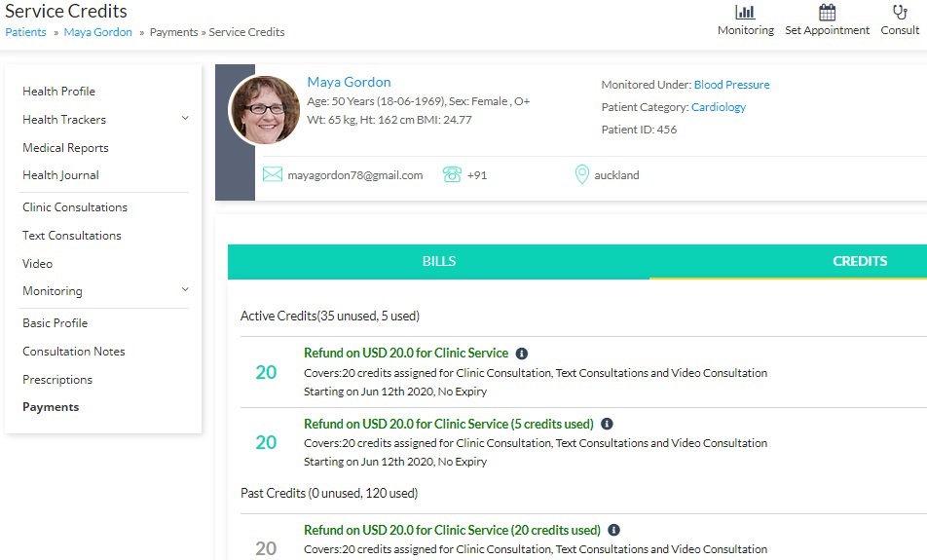Open Consultation Notes in sidebar
Image resolution: width=927 pixels, height=560 pixels.
tap(73, 352)
